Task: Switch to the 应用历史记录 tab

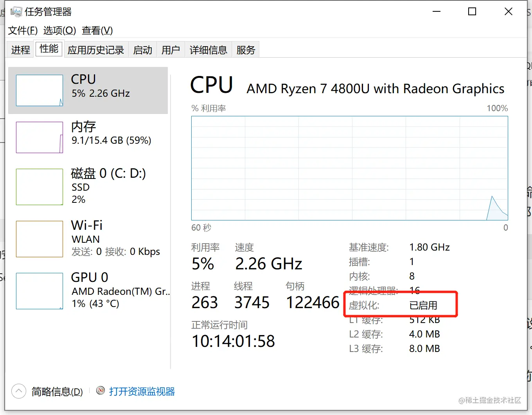Action: (96, 50)
